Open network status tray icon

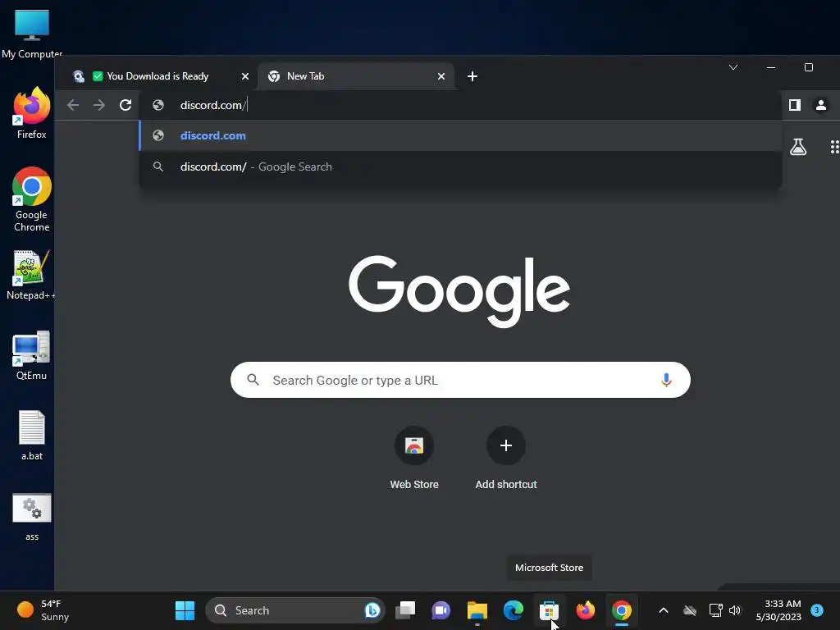tap(715, 610)
